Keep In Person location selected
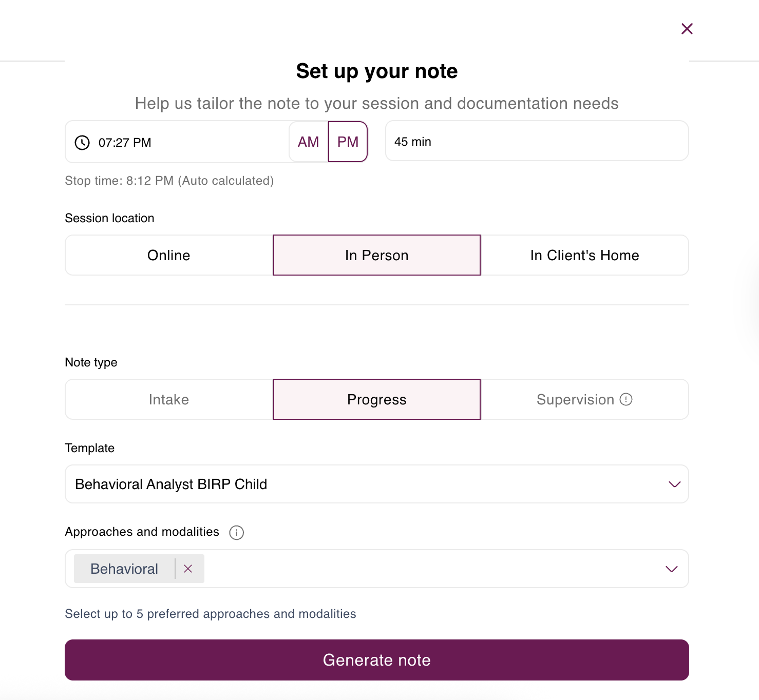Screen dimensions: 759x700 (x=376, y=255)
